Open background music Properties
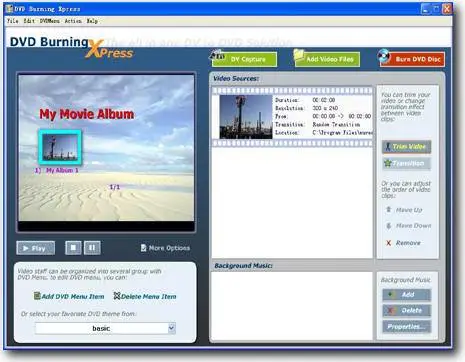Viewport: 465px width, 362px height. 406,327
